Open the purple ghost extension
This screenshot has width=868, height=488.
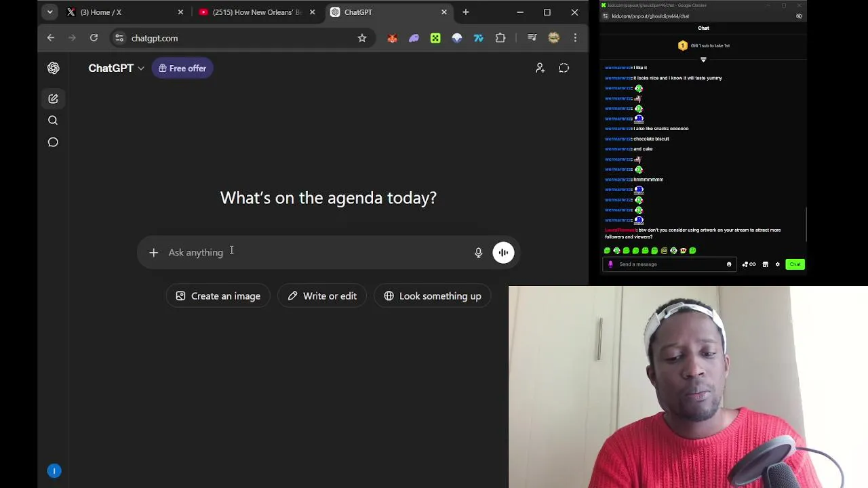tap(414, 39)
